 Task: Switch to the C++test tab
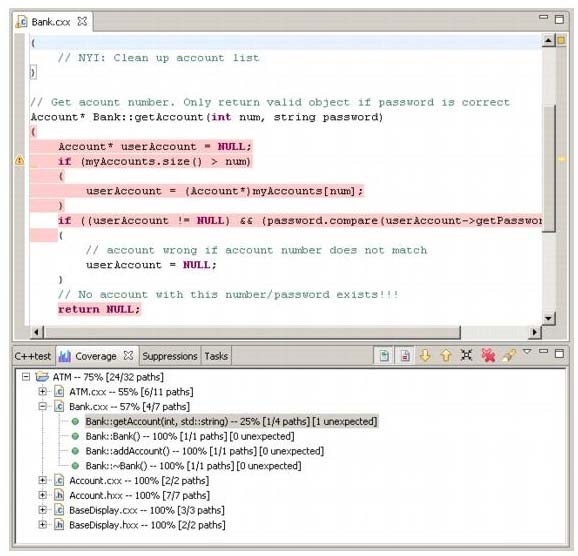pos(32,356)
